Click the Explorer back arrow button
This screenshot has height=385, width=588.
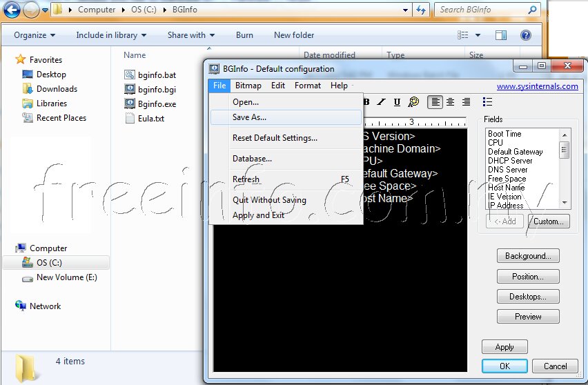tap(12, 10)
